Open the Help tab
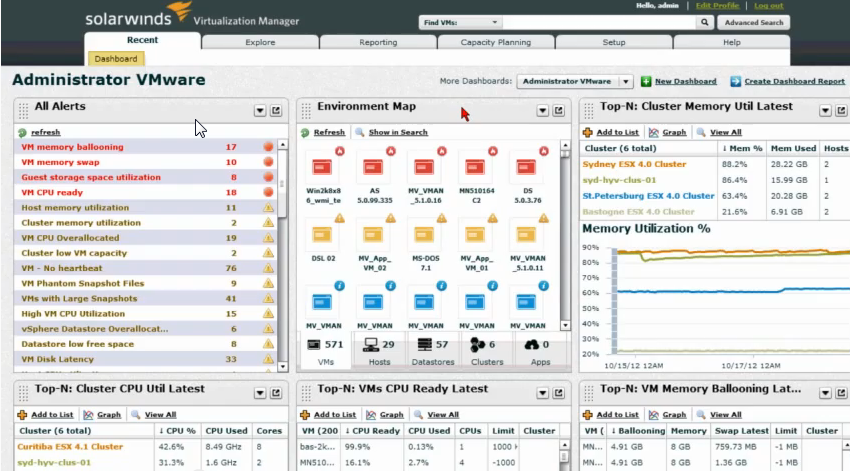Viewport: 850px width, 471px height. tap(731, 42)
